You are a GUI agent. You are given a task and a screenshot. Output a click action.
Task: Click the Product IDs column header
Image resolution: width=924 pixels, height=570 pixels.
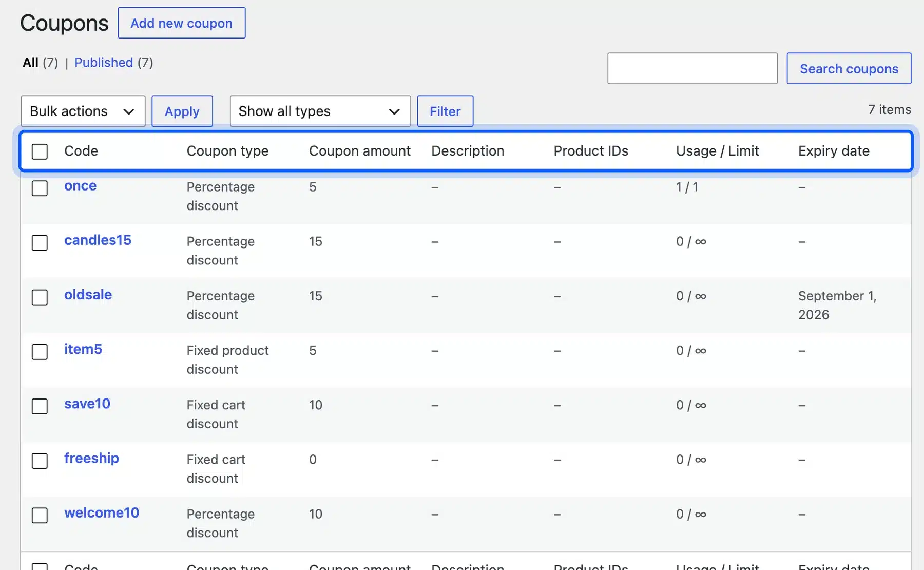[x=591, y=151]
